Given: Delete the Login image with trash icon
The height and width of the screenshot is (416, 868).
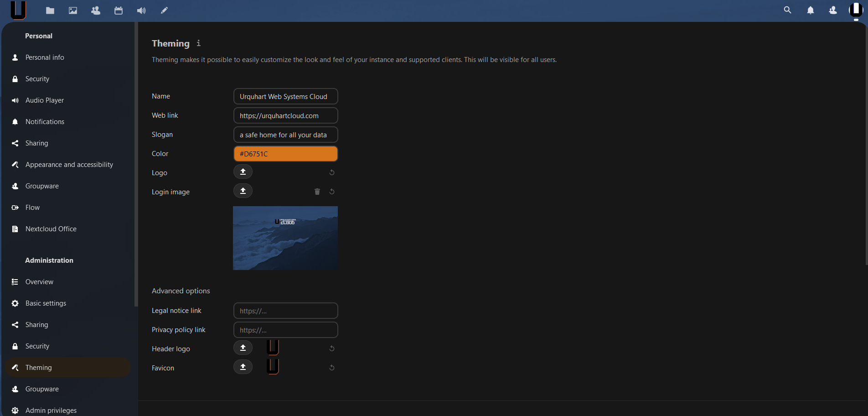Looking at the screenshot, I should [x=317, y=192].
